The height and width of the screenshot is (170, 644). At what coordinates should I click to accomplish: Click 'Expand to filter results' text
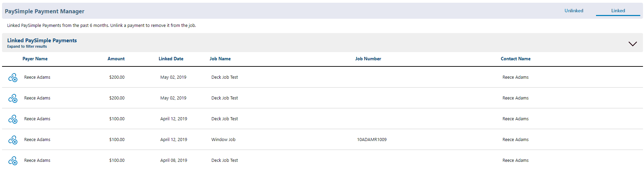(27, 46)
